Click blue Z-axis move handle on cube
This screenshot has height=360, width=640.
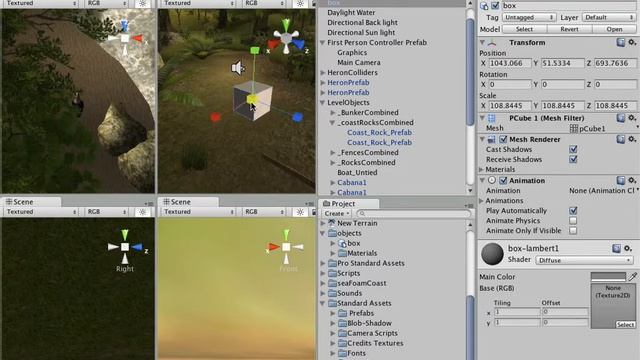298,118
